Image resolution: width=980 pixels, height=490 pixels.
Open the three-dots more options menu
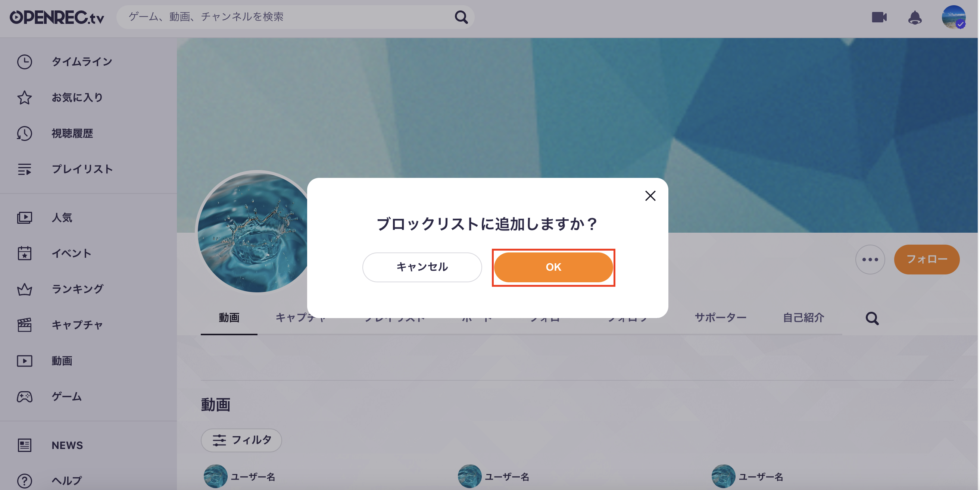pyautogui.click(x=870, y=259)
